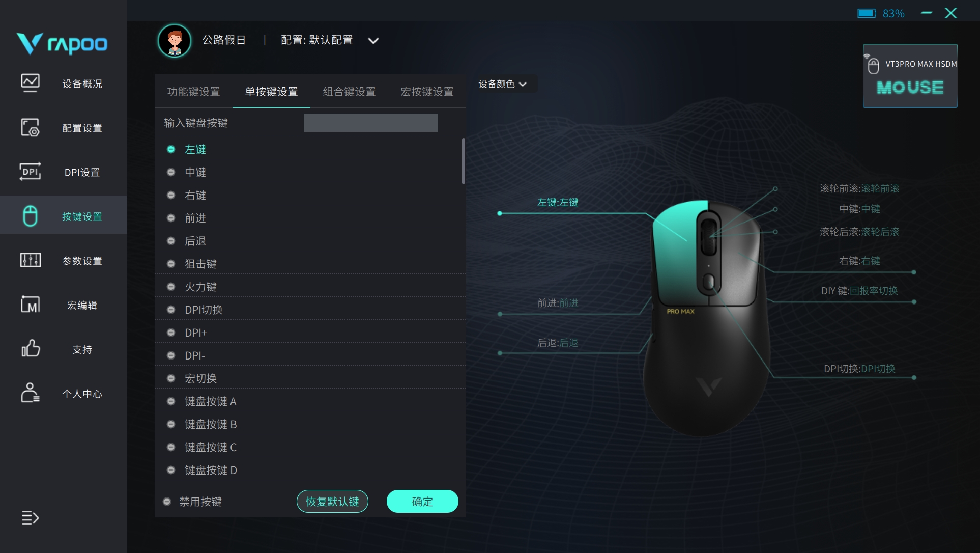
Task: Open the VT3PRO MAX HSDM device selector
Action: pos(910,76)
